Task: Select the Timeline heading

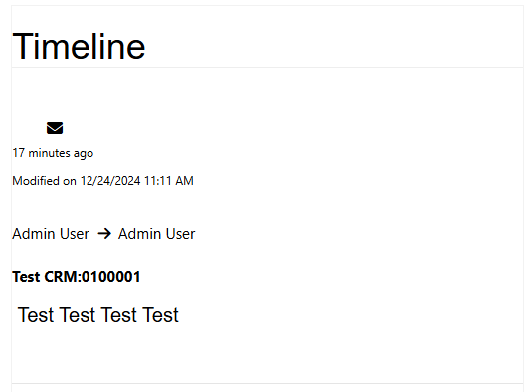Action: (x=79, y=46)
